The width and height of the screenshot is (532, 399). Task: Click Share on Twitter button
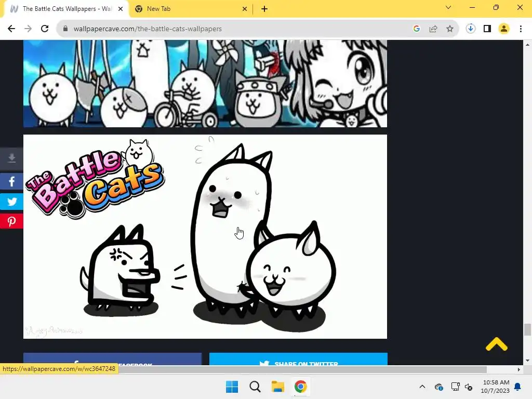298,359
